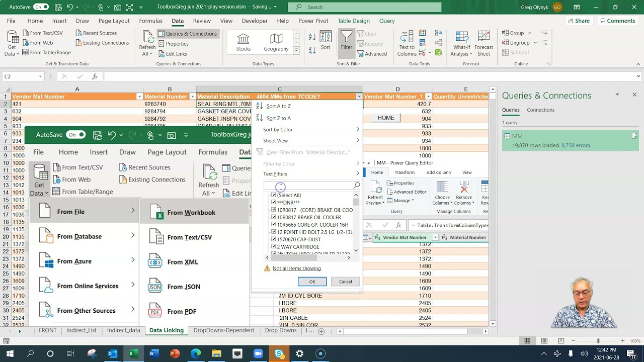Screen dimensions: 644x362
Task: Collapse the ribbon with the caret arrow
Action: 638,64
